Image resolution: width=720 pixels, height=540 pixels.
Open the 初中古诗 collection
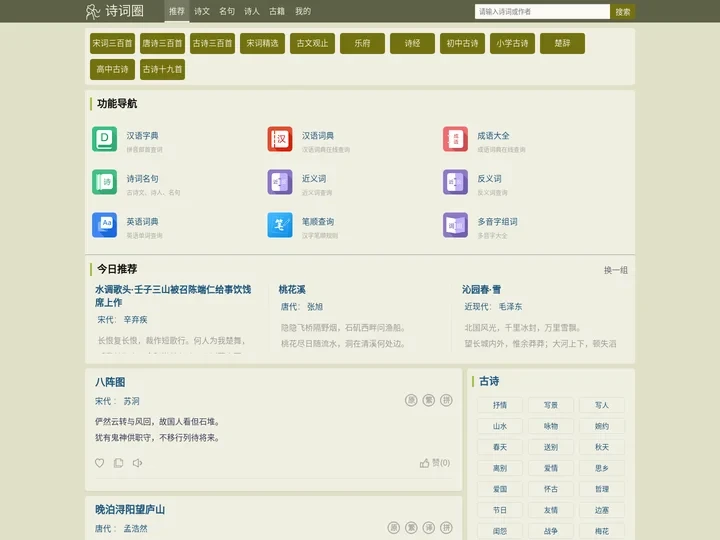(x=462, y=43)
